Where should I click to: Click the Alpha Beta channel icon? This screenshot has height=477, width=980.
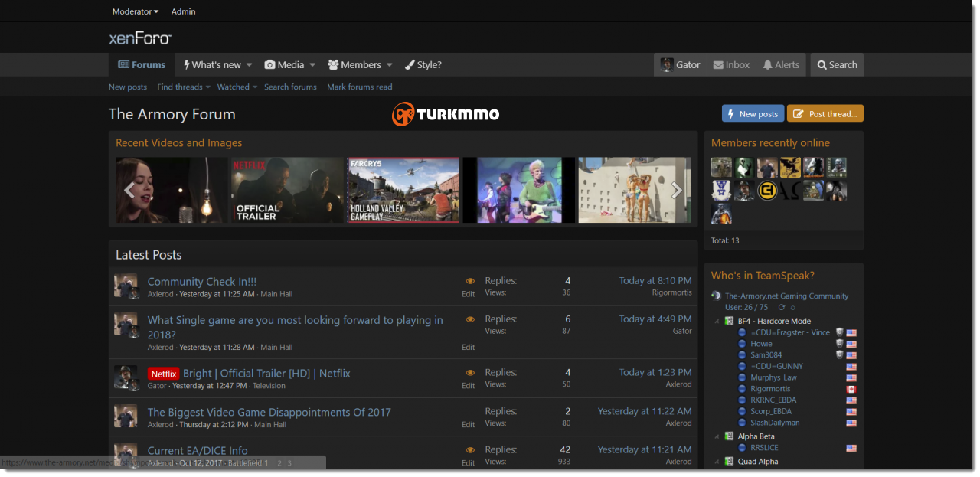point(730,436)
